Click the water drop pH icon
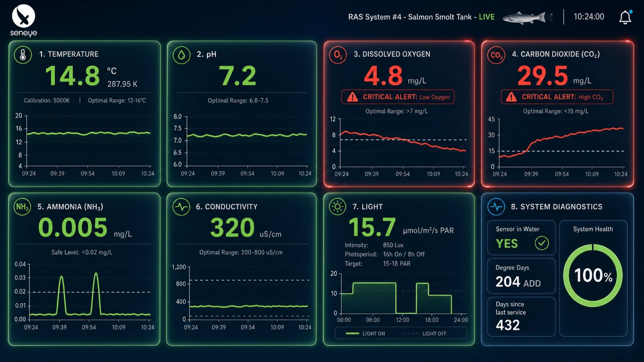 (181, 55)
